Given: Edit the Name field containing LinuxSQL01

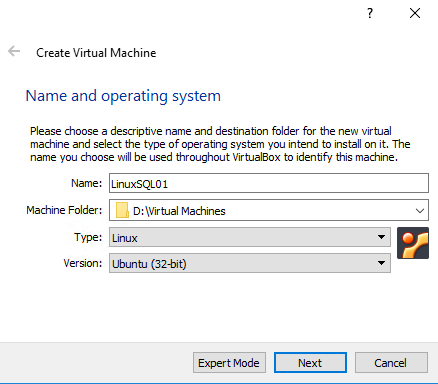Looking at the screenshot, I should pyautogui.click(x=269, y=183).
